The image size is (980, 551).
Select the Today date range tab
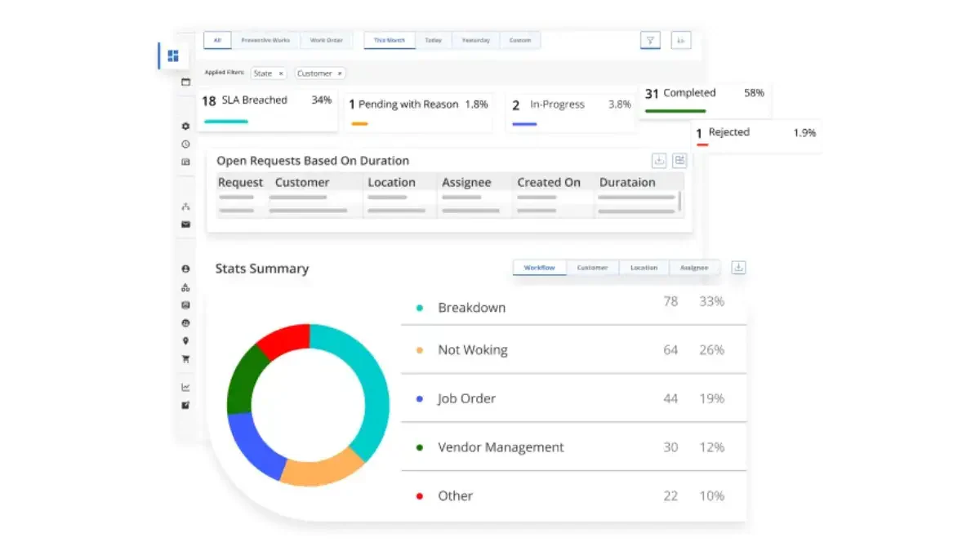pyautogui.click(x=433, y=40)
